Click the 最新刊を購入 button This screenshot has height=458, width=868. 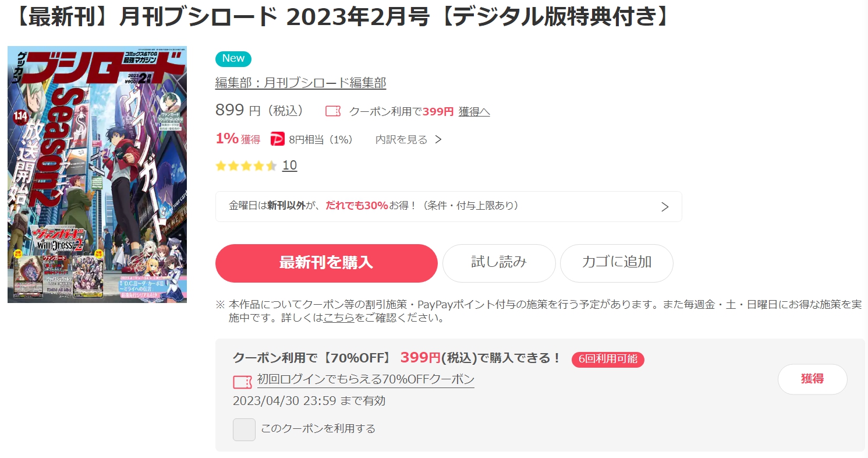[326, 263]
